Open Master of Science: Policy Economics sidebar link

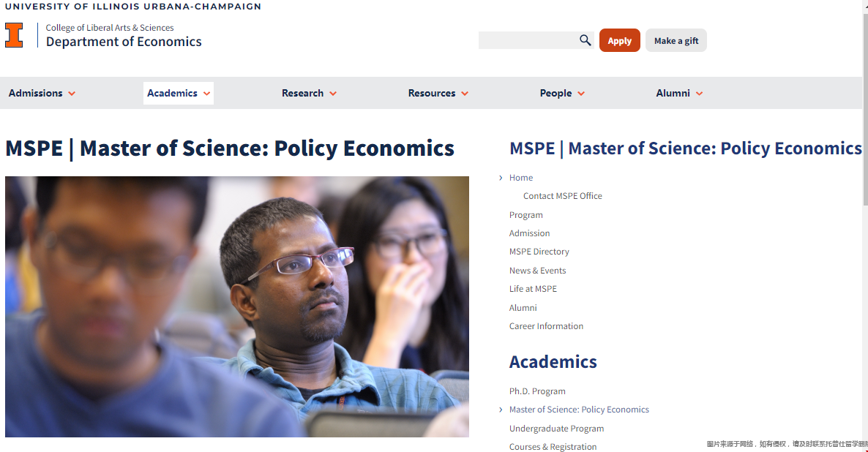[579, 410]
